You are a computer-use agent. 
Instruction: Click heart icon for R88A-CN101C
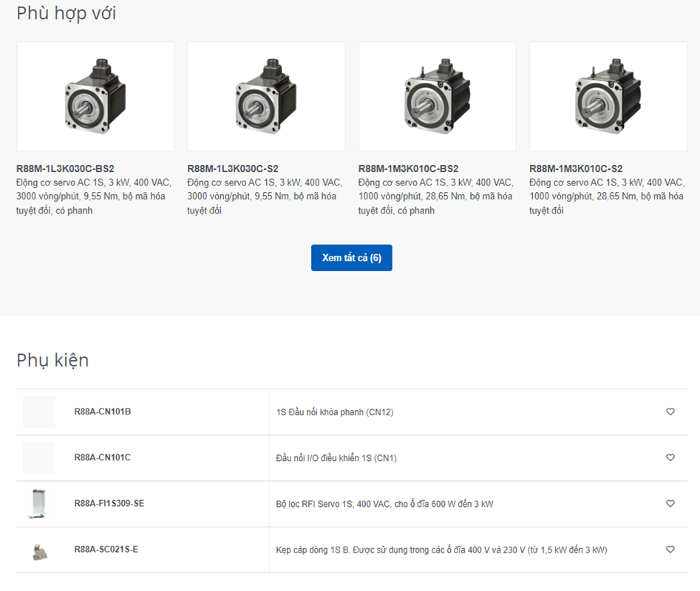click(670, 457)
